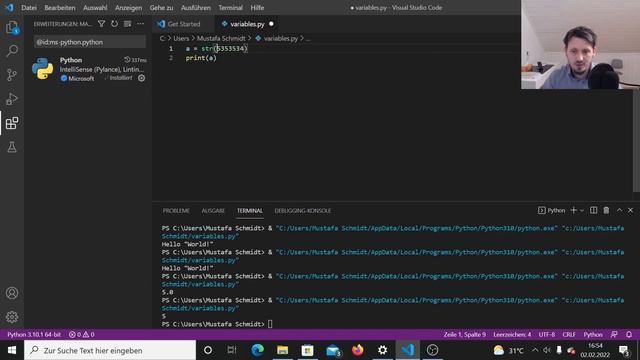Maximize the panel size chevron
The height and width of the screenshot is (360, 640).
[x=619, y=210]
